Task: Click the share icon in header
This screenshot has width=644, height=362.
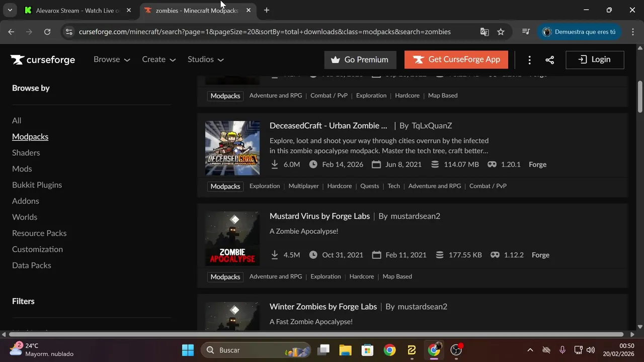Action: [x=550, y=60]
